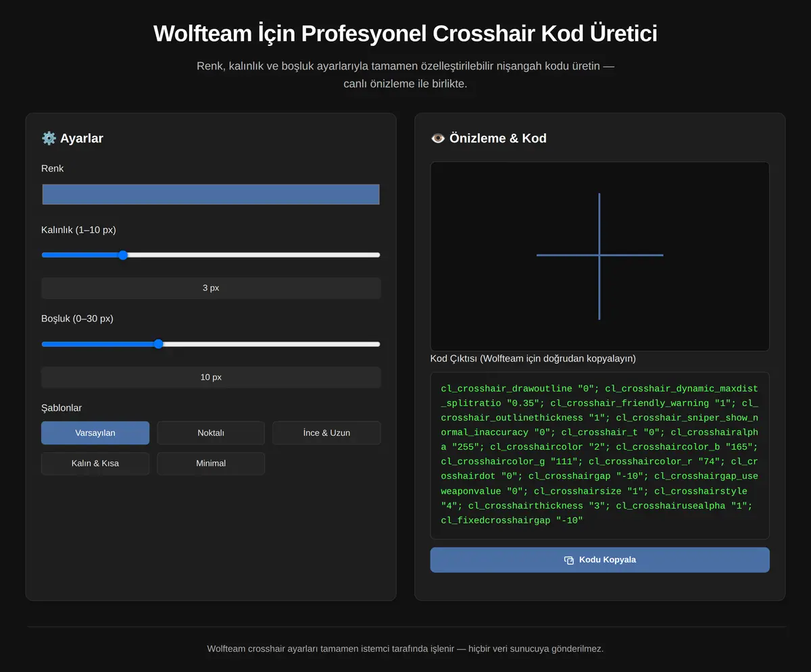This screenshot has width=811, height=672.
Task: Apply the Kalın & Kısa template
Action: point(95,463)
